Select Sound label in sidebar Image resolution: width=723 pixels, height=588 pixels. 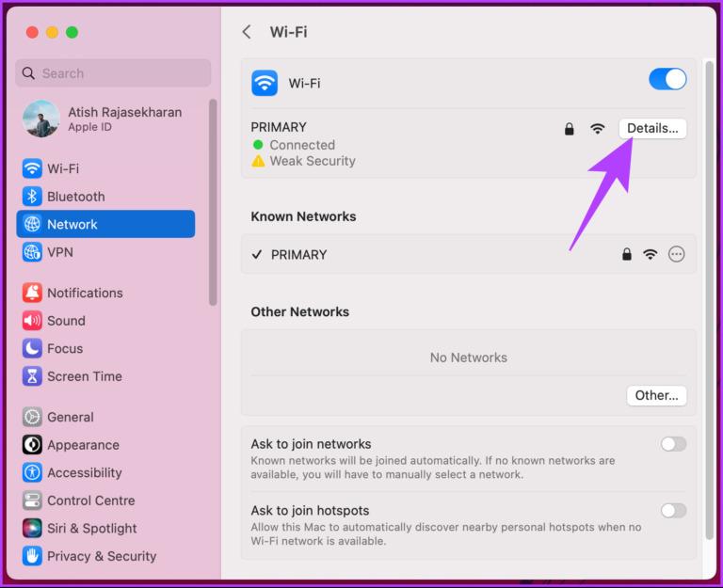tap(67, 320)
